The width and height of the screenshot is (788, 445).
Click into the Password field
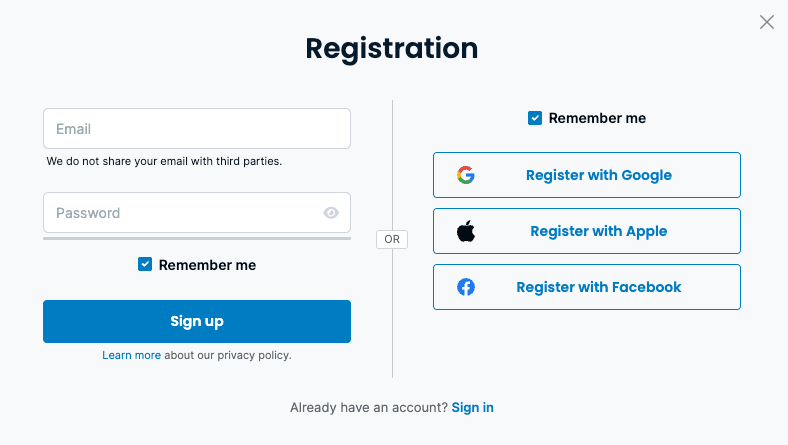coord(180,213)
